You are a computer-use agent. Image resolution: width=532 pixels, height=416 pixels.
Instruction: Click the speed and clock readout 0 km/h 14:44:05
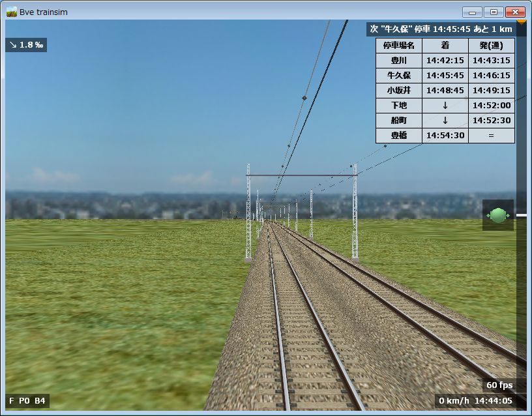pos(476,401)
